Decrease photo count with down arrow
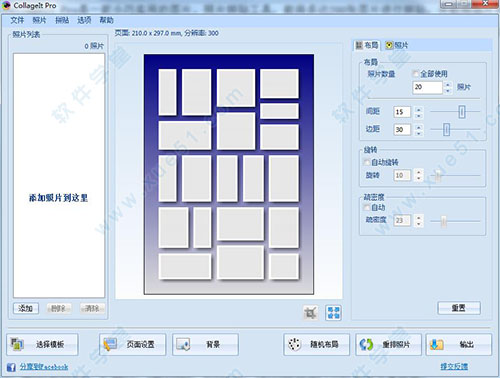The image size is (500, 378). 448,91
